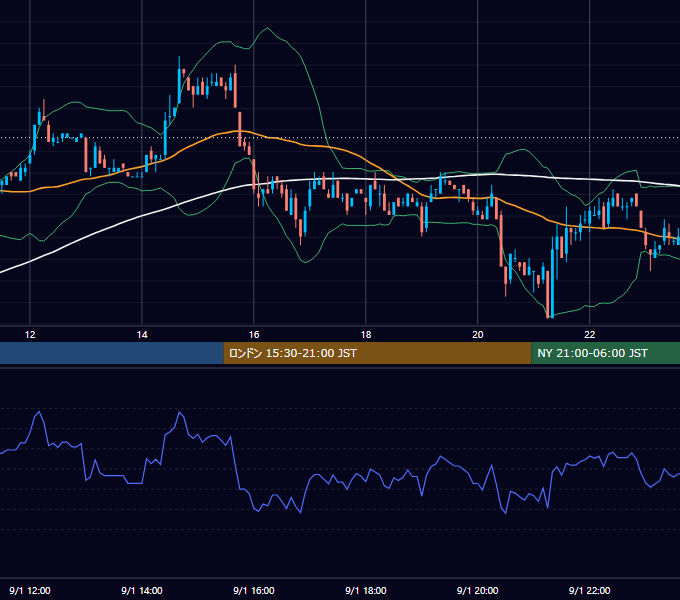Click the upper axis hour label 18
Screen dimensions: 680x600
(366, 335)
